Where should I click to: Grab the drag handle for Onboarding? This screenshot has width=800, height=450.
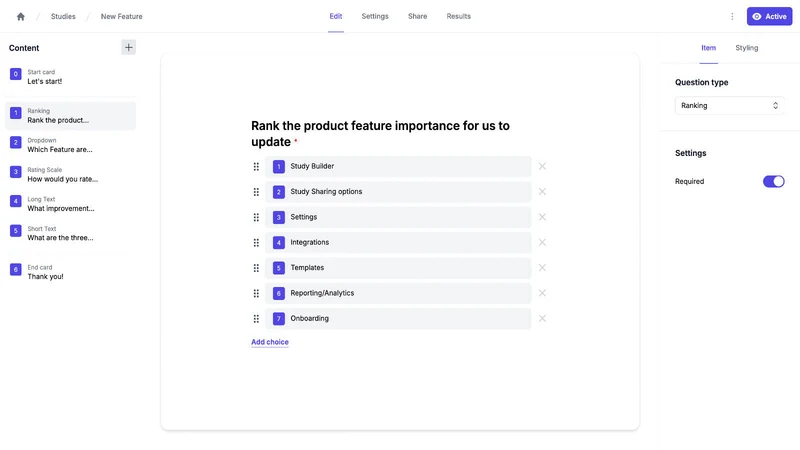[256, 319]
